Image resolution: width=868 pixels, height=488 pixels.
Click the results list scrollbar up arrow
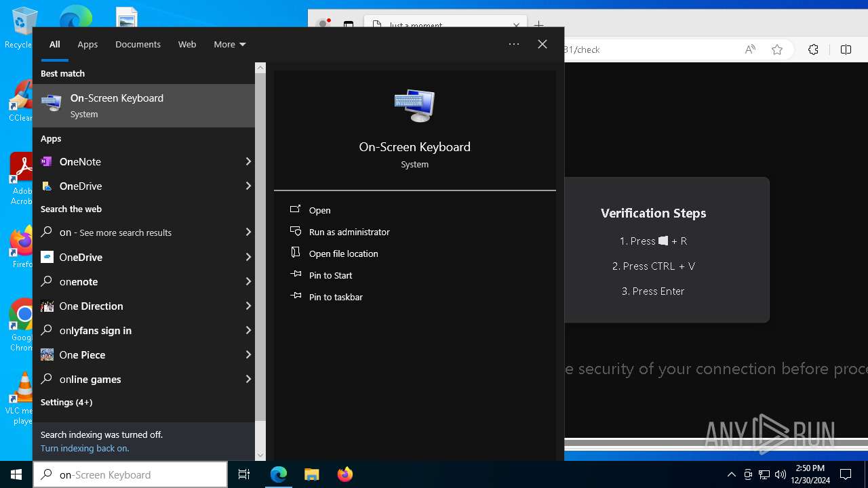[260, 68]
